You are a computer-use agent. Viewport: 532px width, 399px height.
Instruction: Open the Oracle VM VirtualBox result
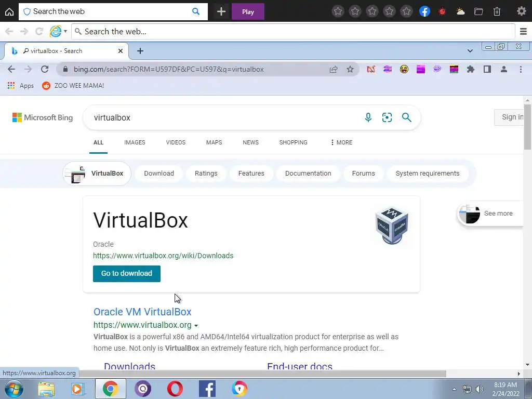click(x=142, y=312)
